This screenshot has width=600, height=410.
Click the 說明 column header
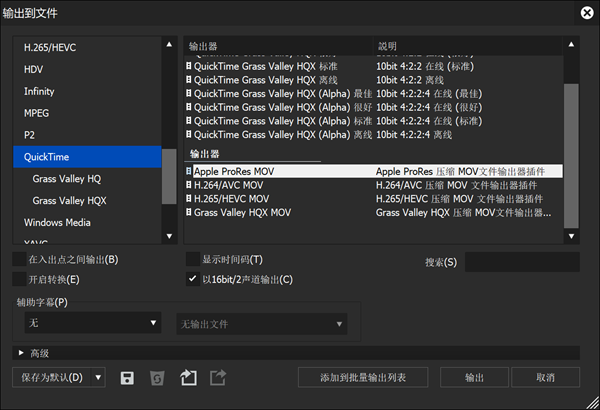[468, 46]
